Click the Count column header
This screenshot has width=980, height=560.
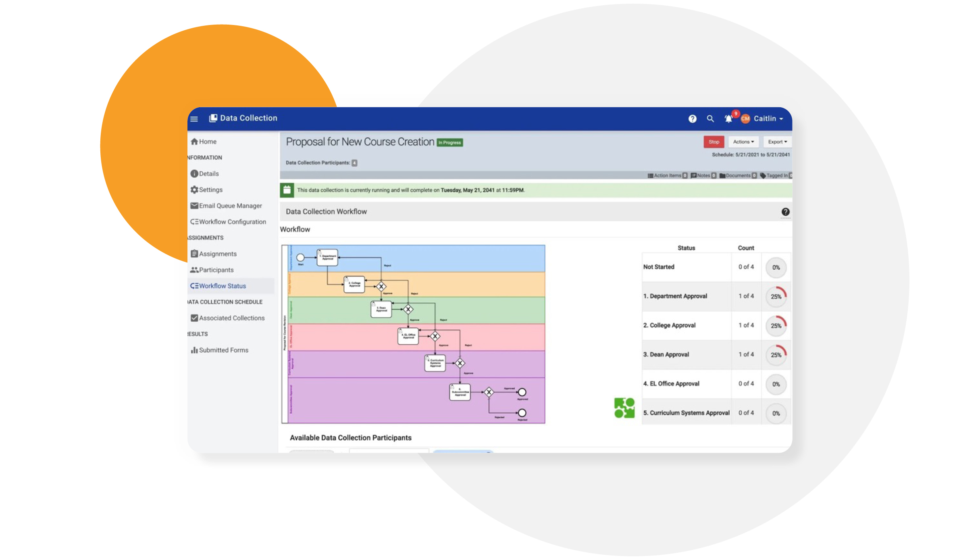(x=746, y=248)
